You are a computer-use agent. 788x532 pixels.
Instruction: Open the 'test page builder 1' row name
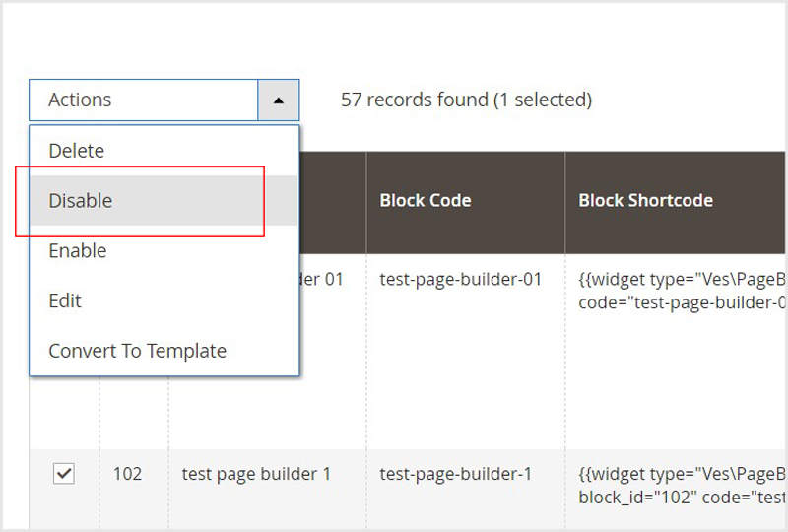point(256,474)
